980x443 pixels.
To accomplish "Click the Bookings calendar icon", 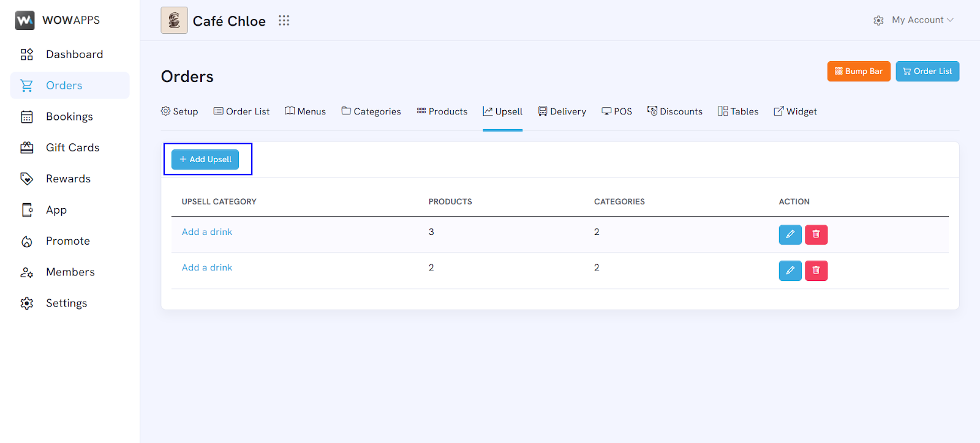I will (x=27, y=117).
